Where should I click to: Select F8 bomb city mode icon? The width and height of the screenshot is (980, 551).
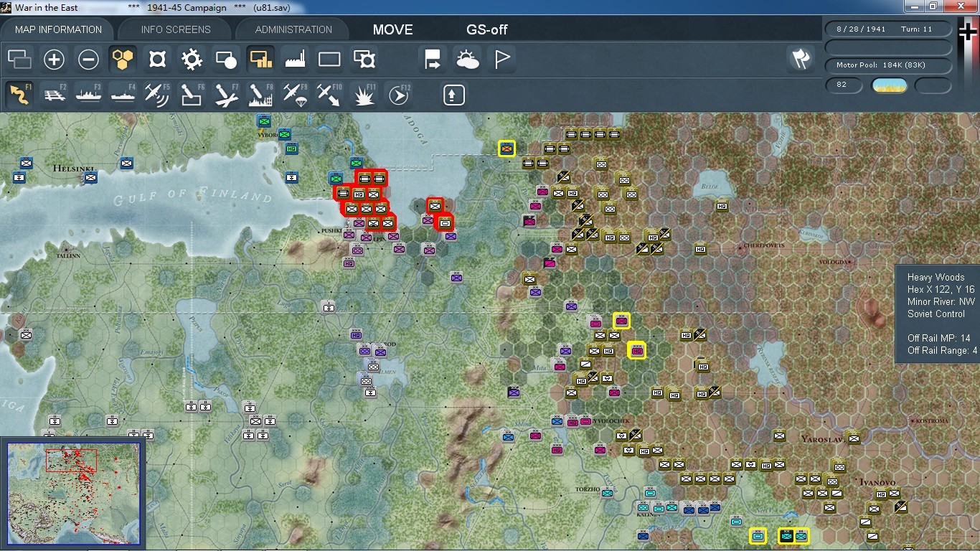tap(260, 95)
